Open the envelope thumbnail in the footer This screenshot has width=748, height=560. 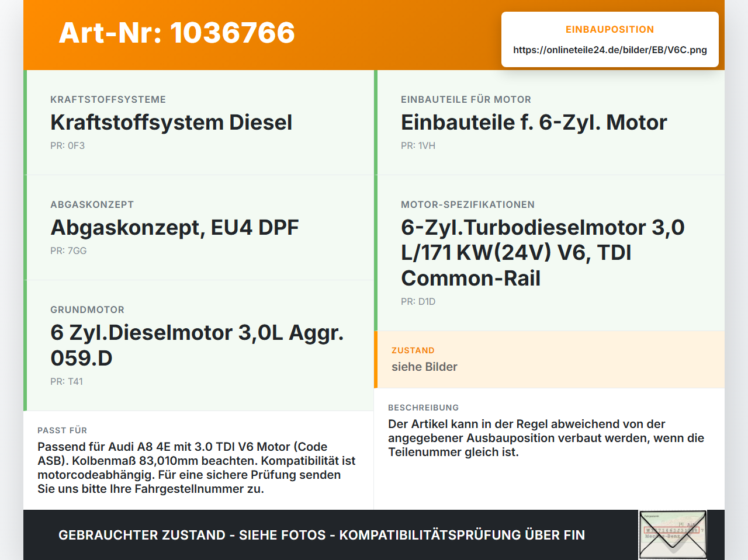click(x=673, y=535)
